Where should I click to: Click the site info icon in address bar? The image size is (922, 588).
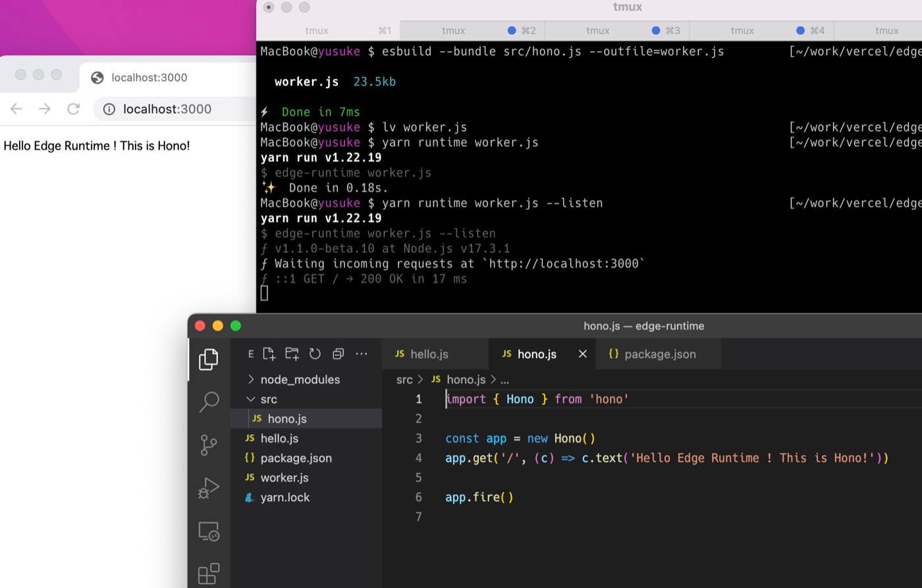point(109,109)
